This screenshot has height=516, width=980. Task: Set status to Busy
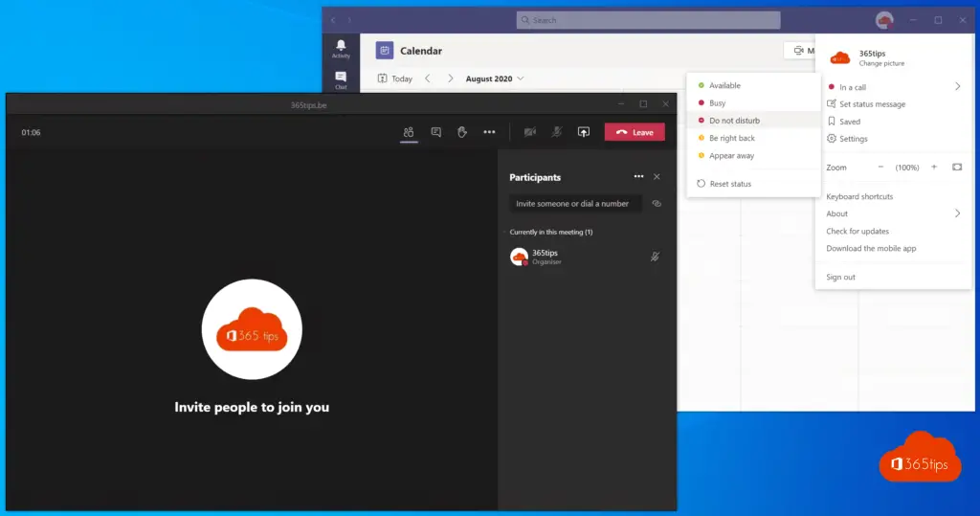coord(753,102)
